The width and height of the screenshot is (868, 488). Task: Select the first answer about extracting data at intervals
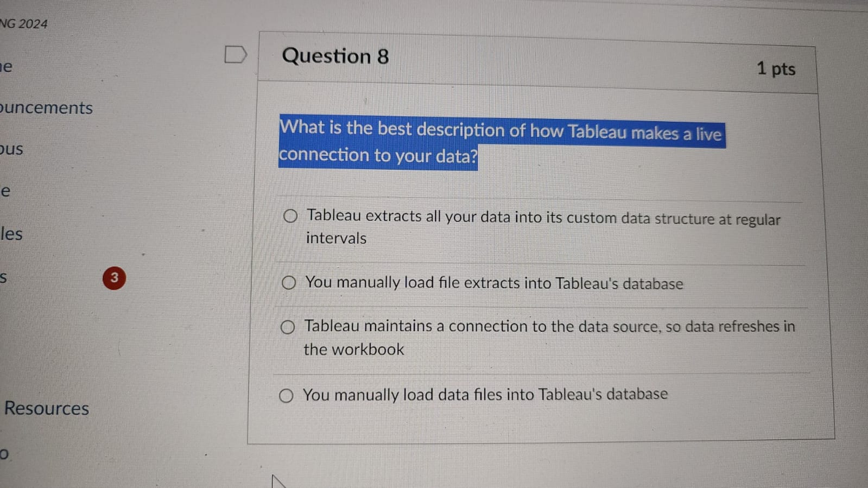[x=290, y=216]
